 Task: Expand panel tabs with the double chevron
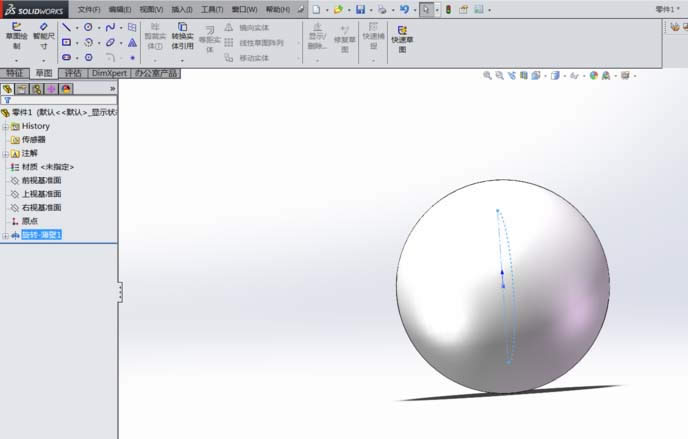pyautogui.click(x=112, y=89)
